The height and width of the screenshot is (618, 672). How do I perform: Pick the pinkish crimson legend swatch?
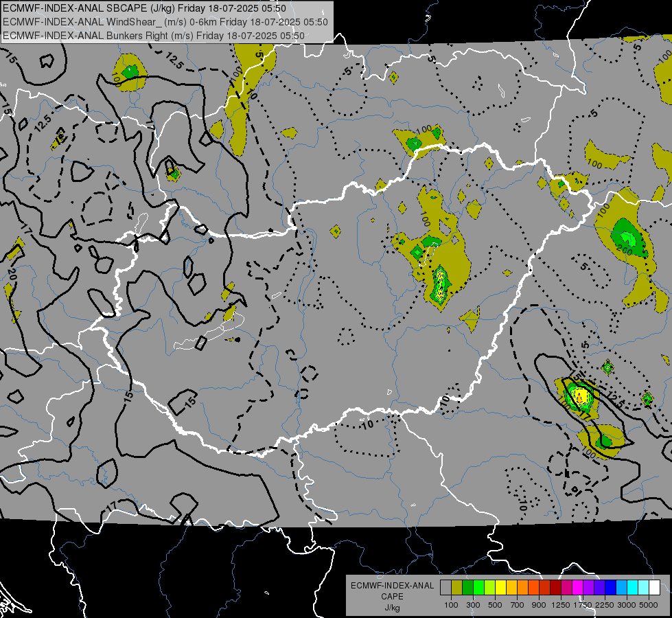(566, 588)
